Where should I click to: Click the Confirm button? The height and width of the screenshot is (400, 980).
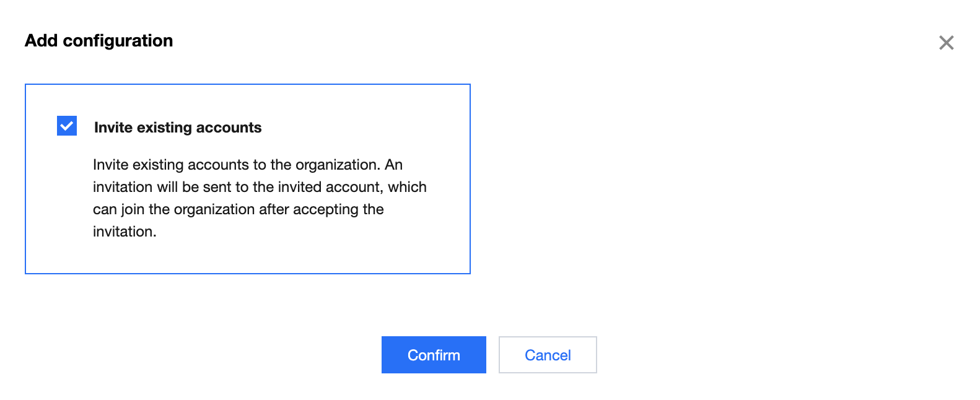pyautogui.click(x=434, y=355)
